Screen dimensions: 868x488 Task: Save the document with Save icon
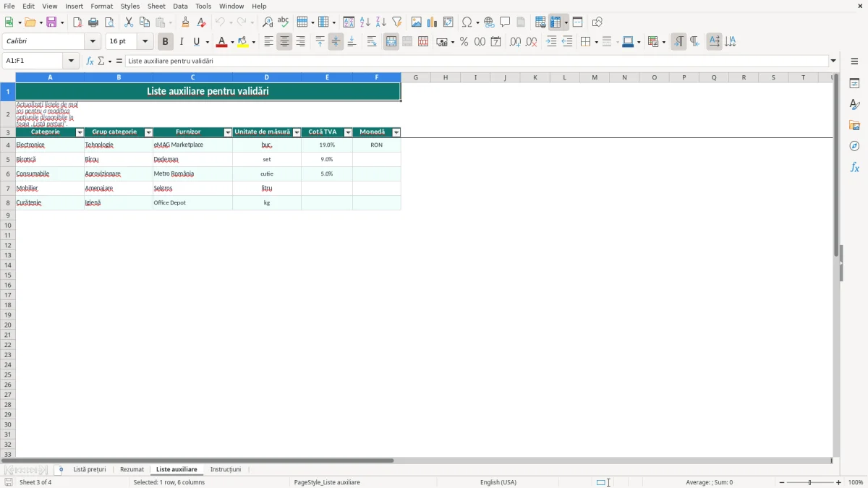tap(51, 22)
